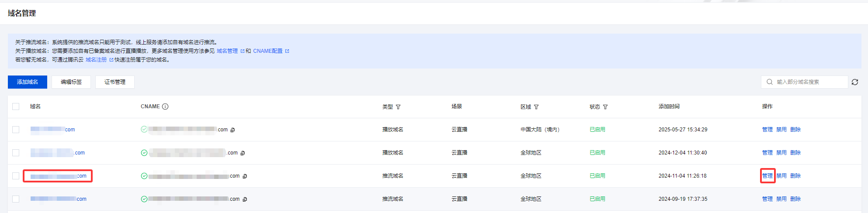Viewport: 868px width, 213px height.
Task: Click the 编辑标签 button
Action: click(71, 82)
